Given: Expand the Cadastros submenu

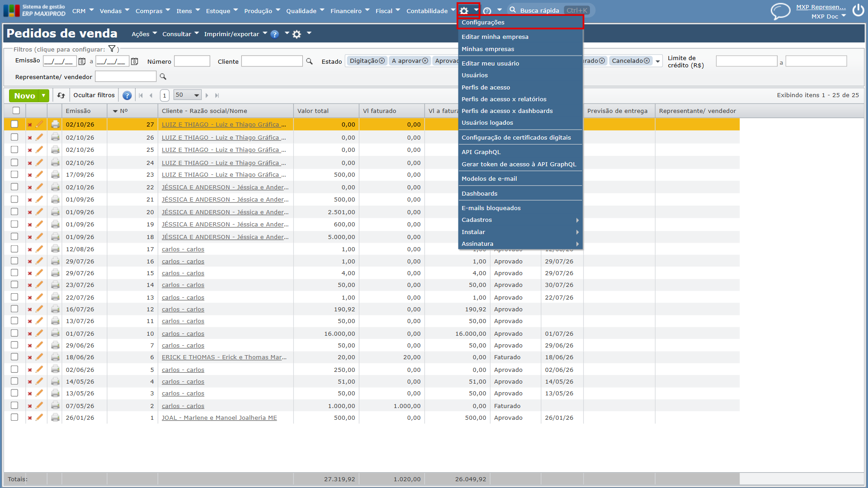Looking at the screenshot, I should (520, 220).
